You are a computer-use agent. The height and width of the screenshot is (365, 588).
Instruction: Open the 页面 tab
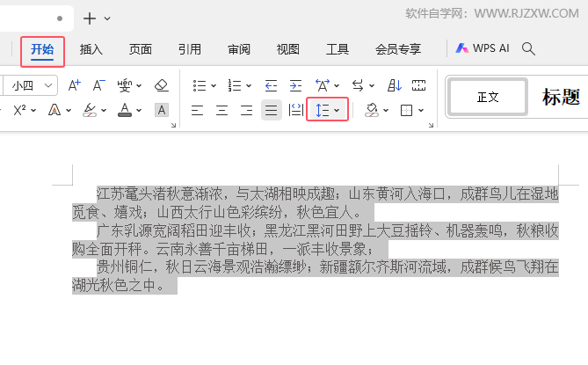coord(141,49)
